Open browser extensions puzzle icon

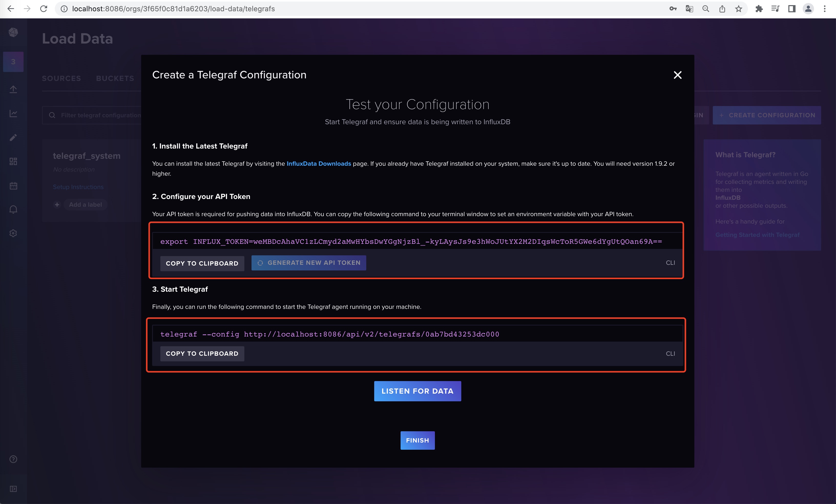point(759,9)
